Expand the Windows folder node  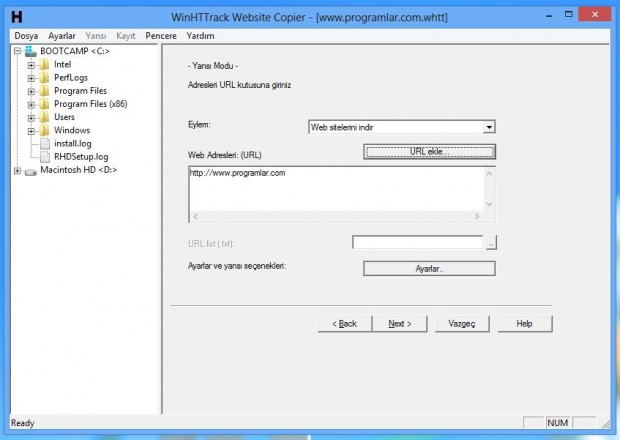(31, 131)
